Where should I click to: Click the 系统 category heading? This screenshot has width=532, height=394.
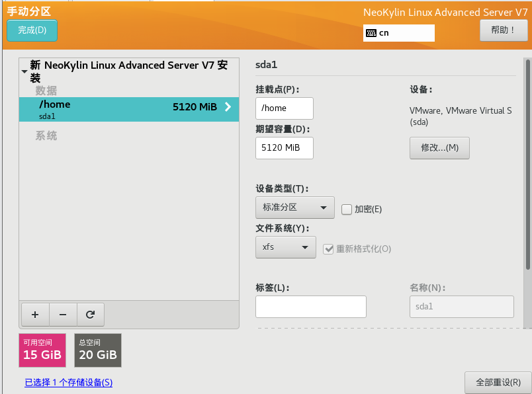pyautogui.click(x=46, y=136)
